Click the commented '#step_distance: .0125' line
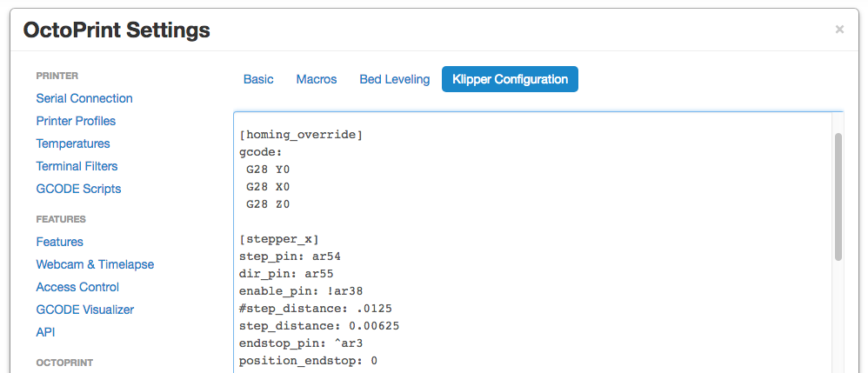 click(316, 309)
